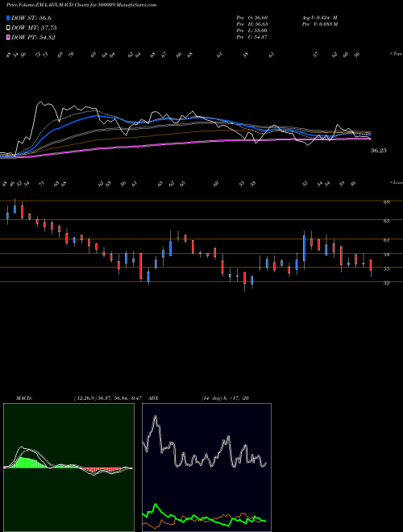
Task: Click the 69 price axis label
Action: tap(386, 202)
